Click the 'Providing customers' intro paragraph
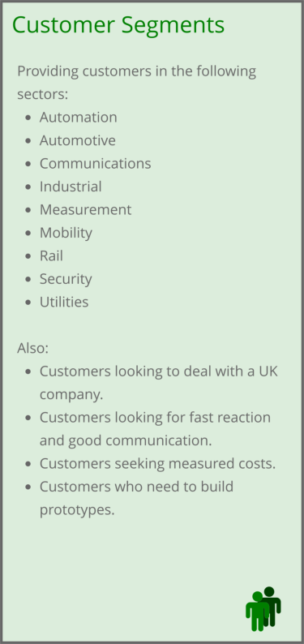Screen dimensions: 304x644 137,83
